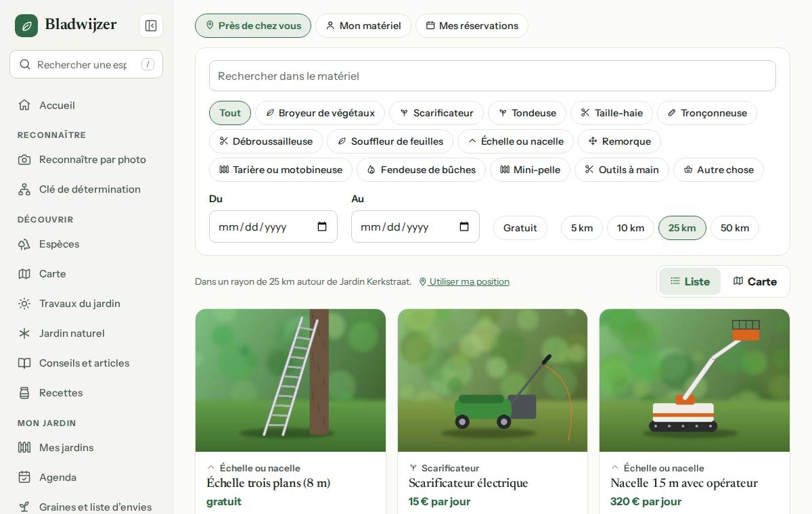812x514 pixels.
Task: Filter by Tondeuse
Action: pyautogui.click(x=527, y=113)
